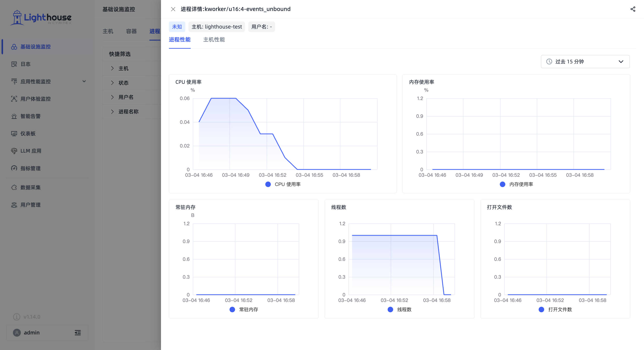Image resolution: width=644 pixels, height=350 pixels.
Task: Click the 主机: lighthouse-test tag
Action: (216, 27)
